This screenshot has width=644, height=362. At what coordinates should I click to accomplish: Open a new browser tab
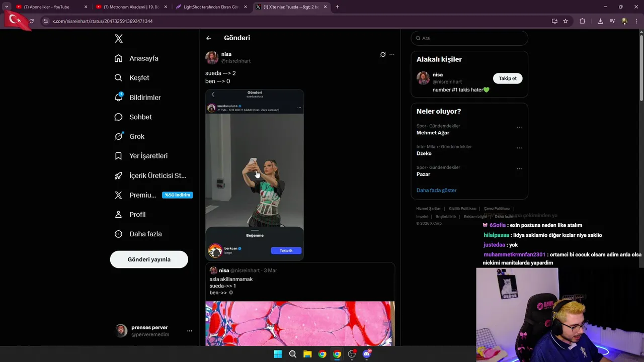pos(337,7)
